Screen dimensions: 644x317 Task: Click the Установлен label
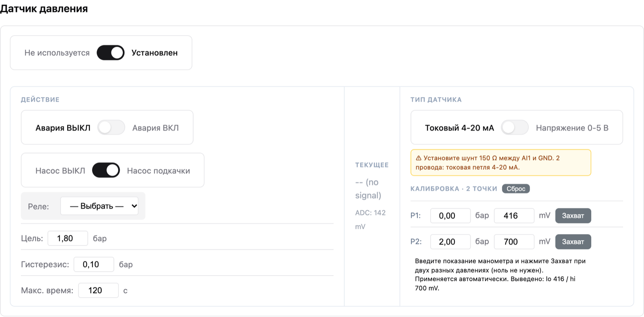click(155, 53)
